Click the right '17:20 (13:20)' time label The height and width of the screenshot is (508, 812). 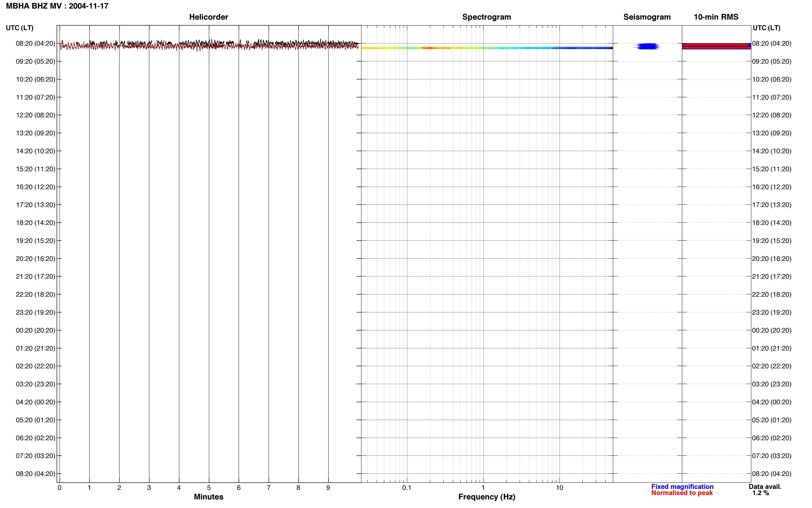(772, 205)
